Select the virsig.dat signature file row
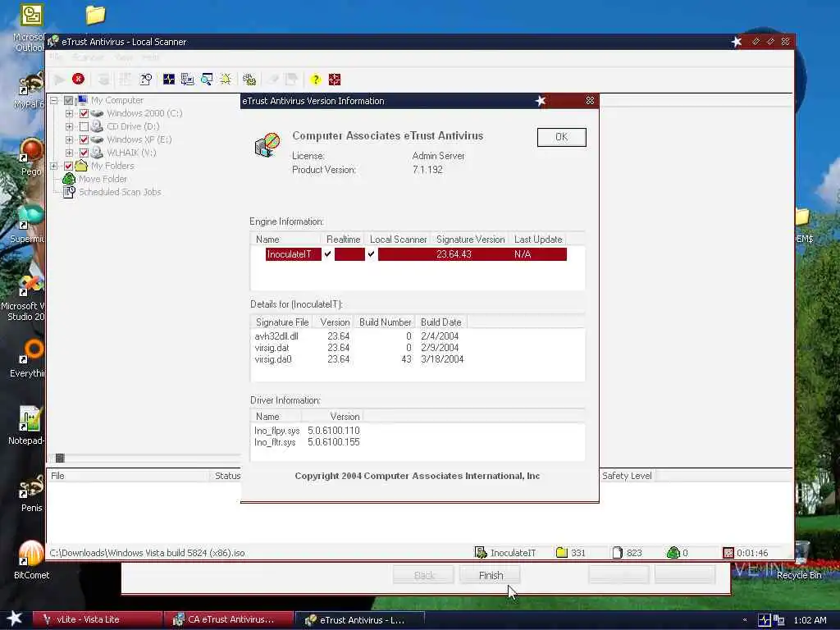Viewport: 840px width, 630px height. point(359,348)
